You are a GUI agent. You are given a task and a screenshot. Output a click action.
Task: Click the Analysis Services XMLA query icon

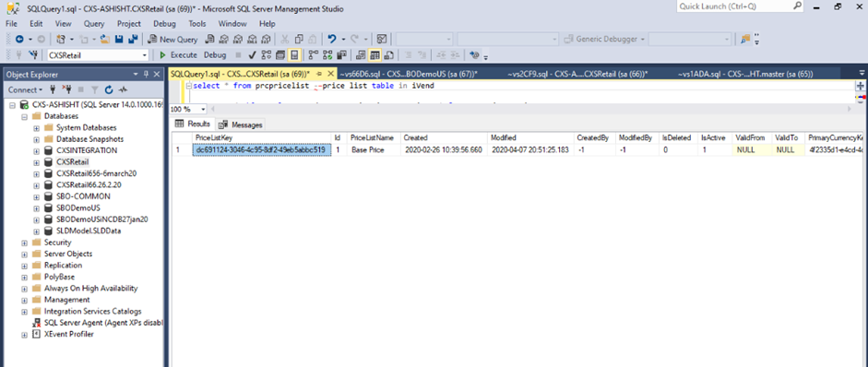[x=252, y=40]
